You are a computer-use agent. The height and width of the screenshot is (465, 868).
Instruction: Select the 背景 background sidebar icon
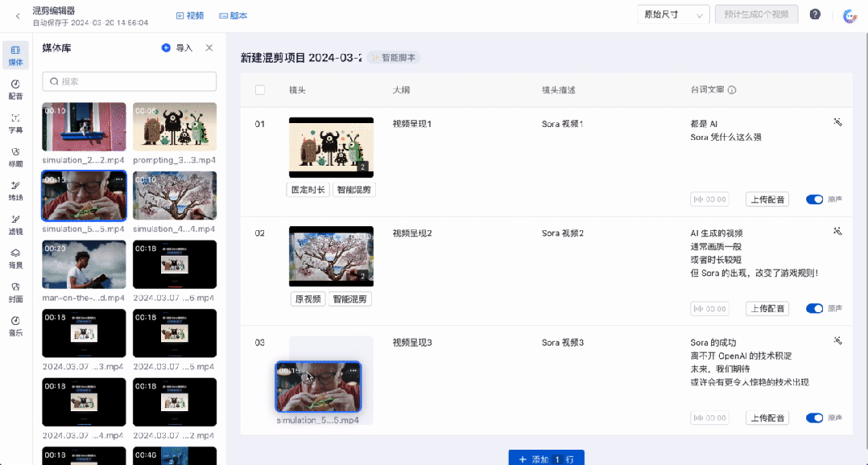pos(15,258)
